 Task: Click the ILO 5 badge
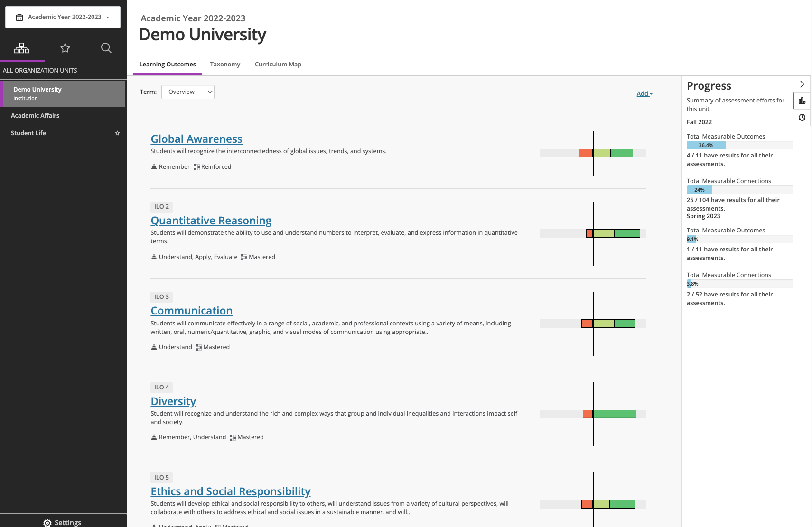coord(161,478)
